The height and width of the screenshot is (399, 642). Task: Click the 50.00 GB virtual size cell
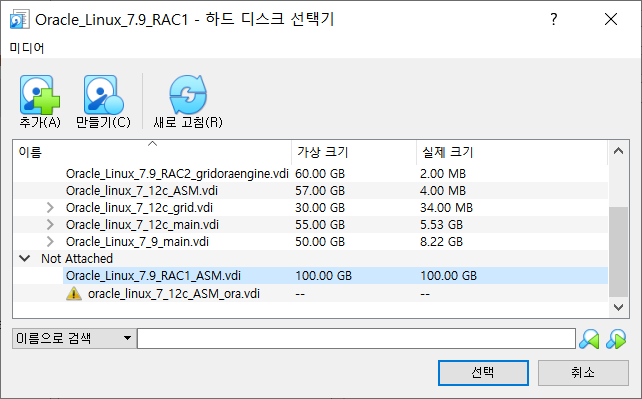click(x=320, y=241)
